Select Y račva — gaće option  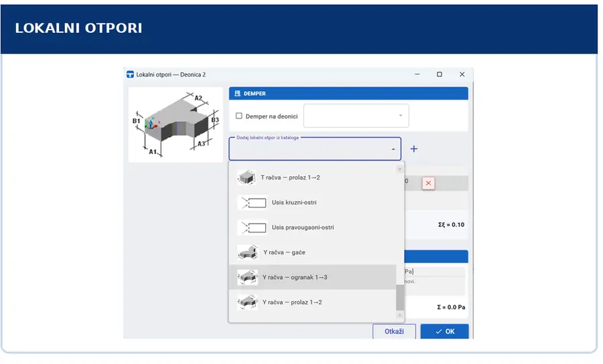313,252
